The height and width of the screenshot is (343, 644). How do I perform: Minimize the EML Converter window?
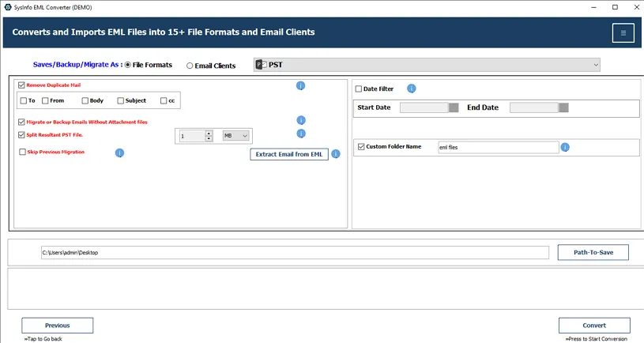click(x=594, y=7)
